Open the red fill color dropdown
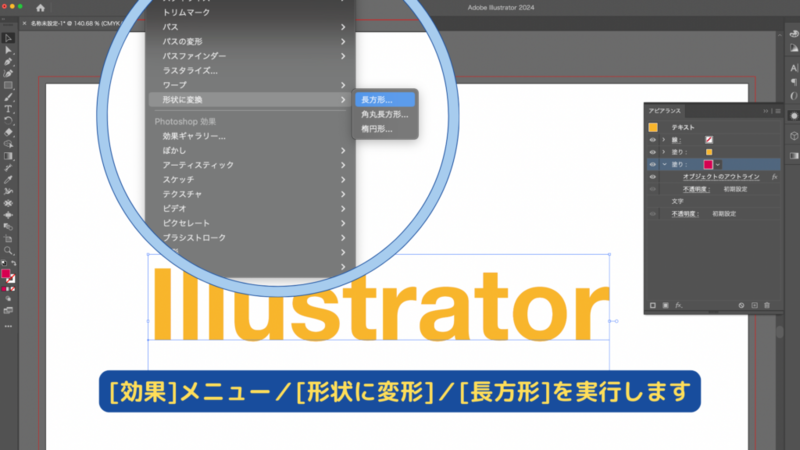800x450 pixels. [718, 164]
